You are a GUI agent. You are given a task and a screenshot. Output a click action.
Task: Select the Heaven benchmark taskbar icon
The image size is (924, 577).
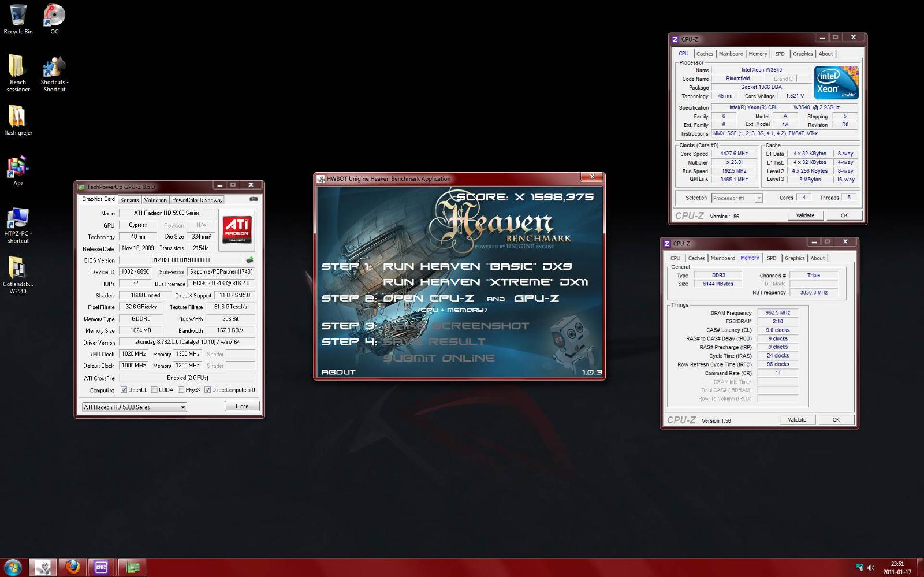coord(42,567)
